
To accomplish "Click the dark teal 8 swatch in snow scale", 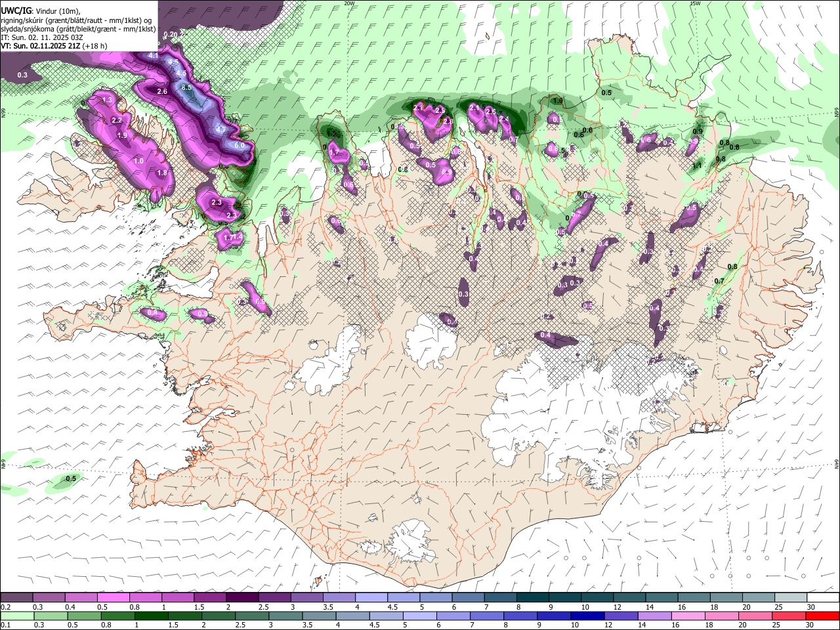I will pyautogui.click(x=532, y=598).
